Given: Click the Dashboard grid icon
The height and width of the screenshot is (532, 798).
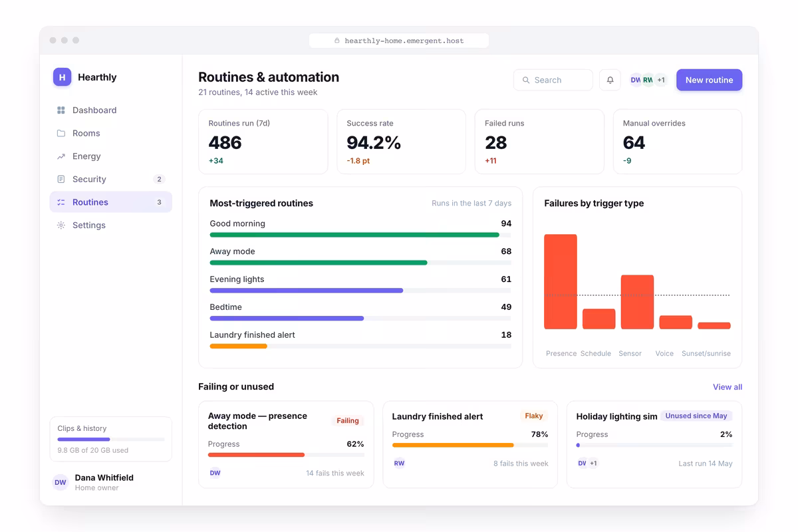Looking at the screenshot, I should point(61,110).
